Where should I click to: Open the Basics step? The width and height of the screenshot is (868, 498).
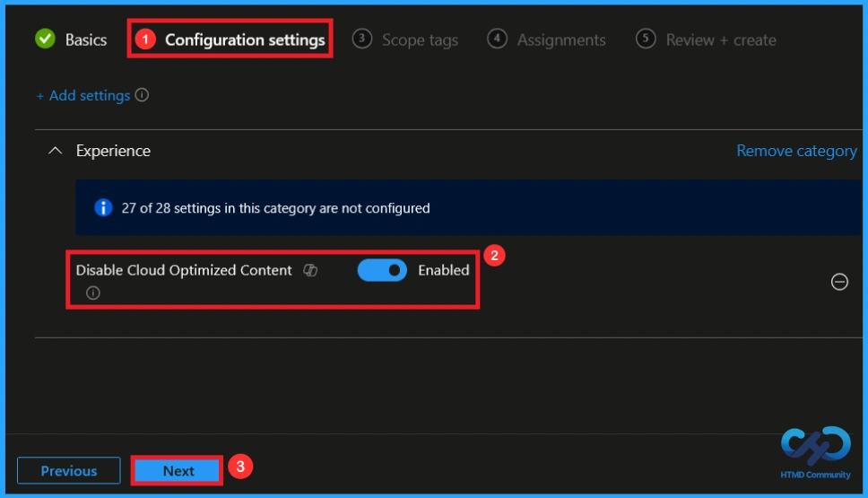coord(71,39)
